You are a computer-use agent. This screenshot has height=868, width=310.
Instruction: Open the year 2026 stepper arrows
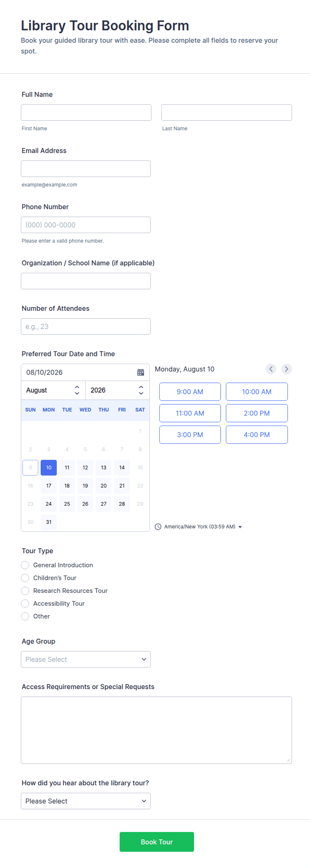pos(141,390)
